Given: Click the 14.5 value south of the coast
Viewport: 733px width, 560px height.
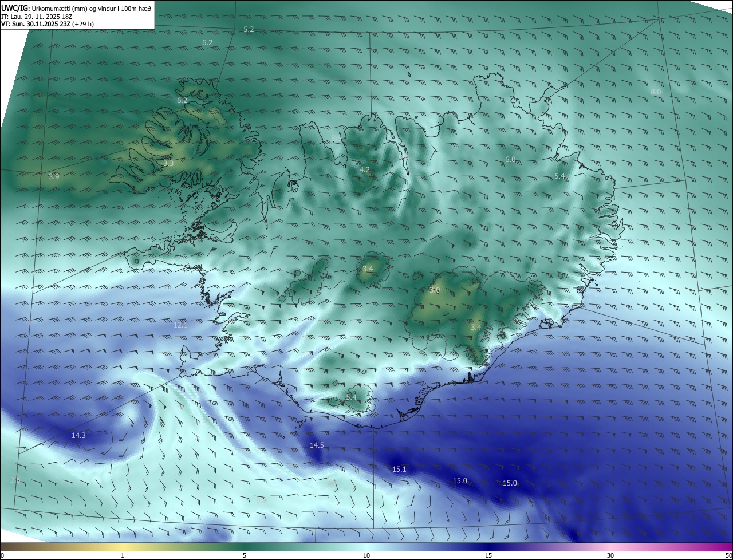Looking at the screenshot, I should click(317, 445).
